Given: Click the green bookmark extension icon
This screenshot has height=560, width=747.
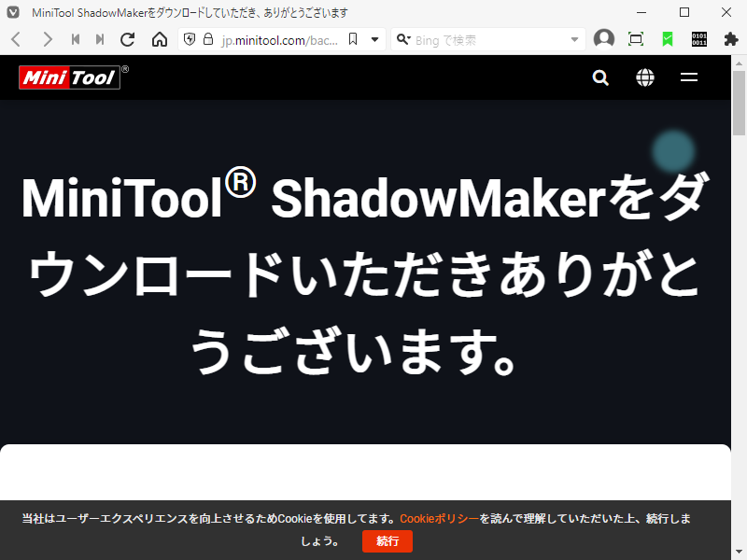Looking at the screenshot, I should [x=668, y=39].
